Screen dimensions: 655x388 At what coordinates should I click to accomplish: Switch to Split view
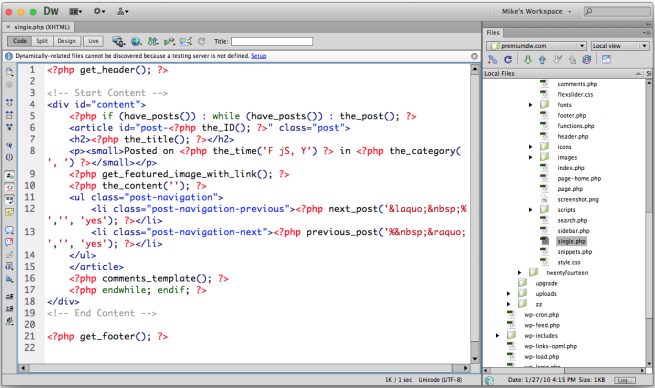42,41
